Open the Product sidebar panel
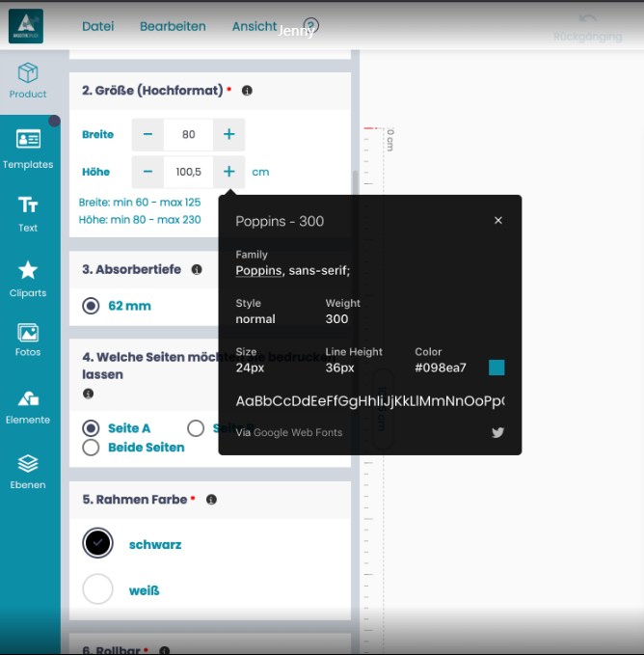 coord(28,81)
